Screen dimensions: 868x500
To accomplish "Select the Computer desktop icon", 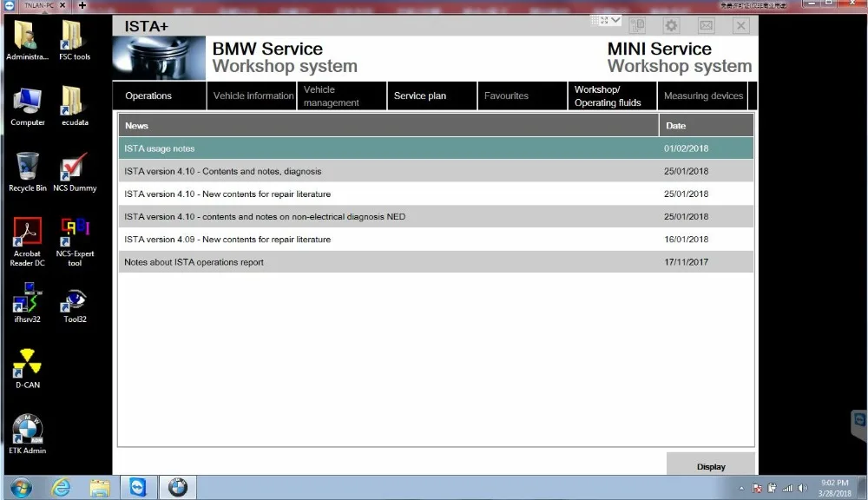I will tap(27, 106).
